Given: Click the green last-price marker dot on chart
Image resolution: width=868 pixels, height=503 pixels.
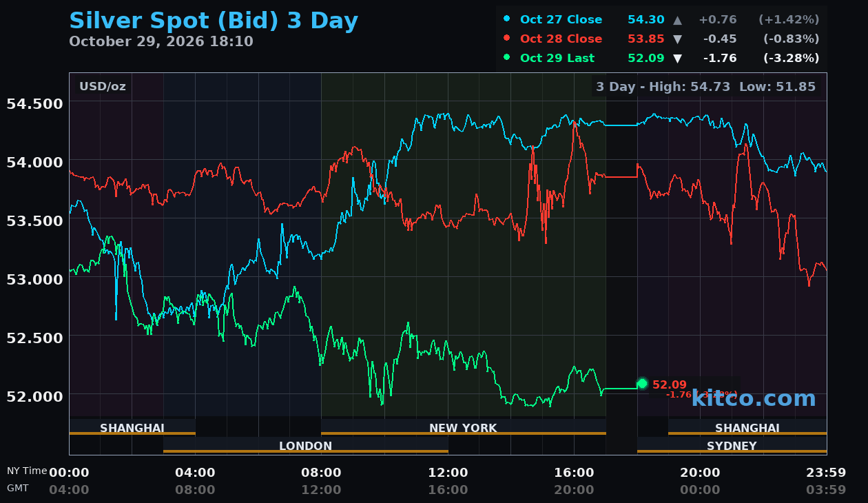Looking at the screenshot, I should [642, 383].
